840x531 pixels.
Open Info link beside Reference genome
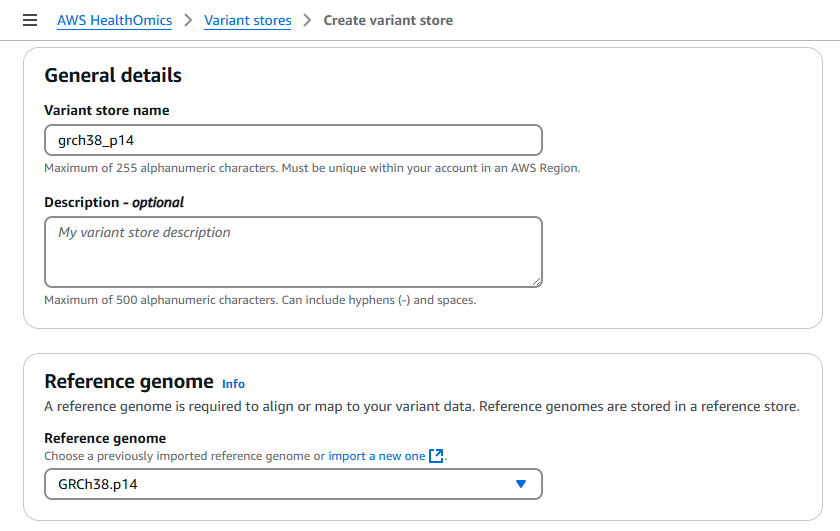(x=233, y=384)
